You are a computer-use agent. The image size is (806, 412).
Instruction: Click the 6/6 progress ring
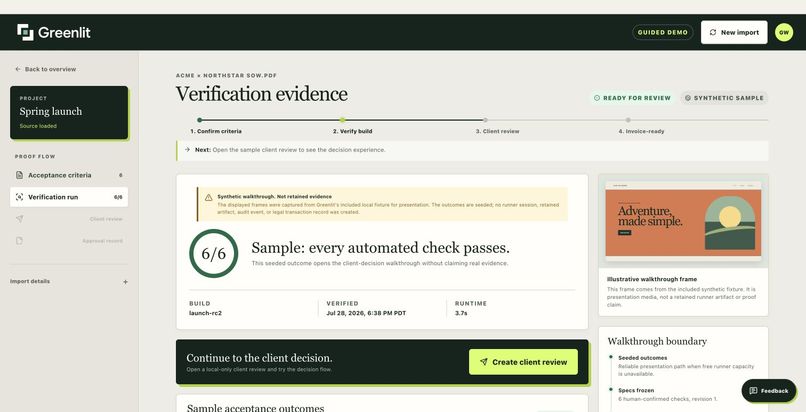tap(213, 253)
